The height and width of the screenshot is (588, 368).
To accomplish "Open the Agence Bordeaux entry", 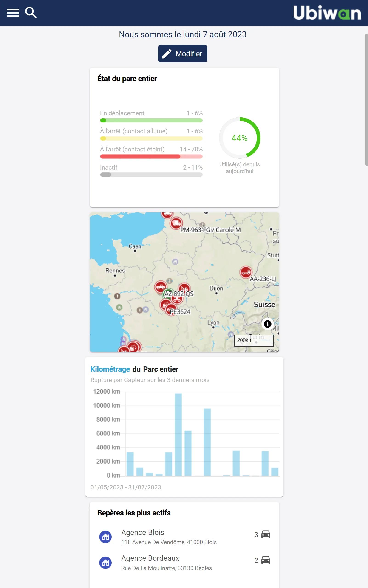I will point(184,563).
